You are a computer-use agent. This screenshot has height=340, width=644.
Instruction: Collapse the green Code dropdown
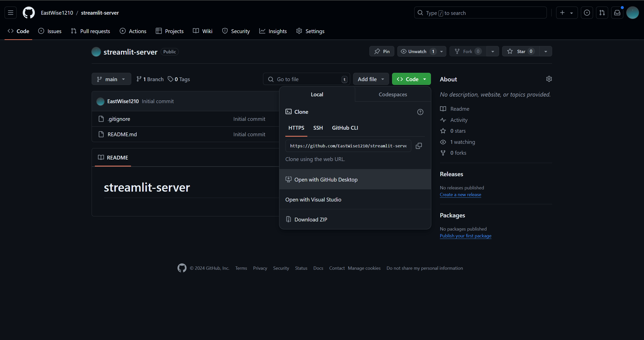point(411,79)
